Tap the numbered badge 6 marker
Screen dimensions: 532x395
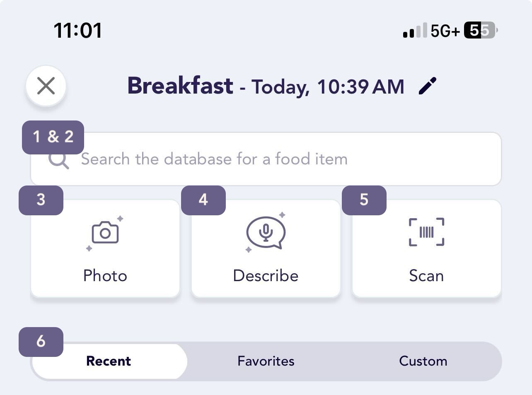41,342
